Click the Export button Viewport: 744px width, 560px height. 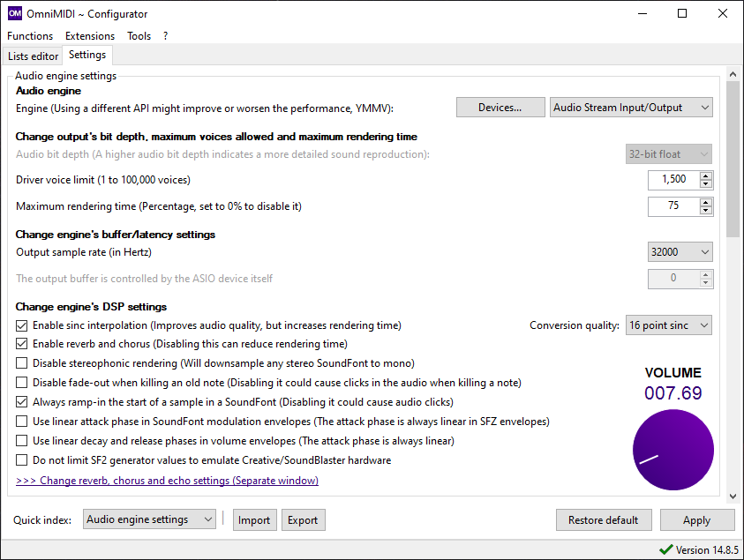(303, 520)
